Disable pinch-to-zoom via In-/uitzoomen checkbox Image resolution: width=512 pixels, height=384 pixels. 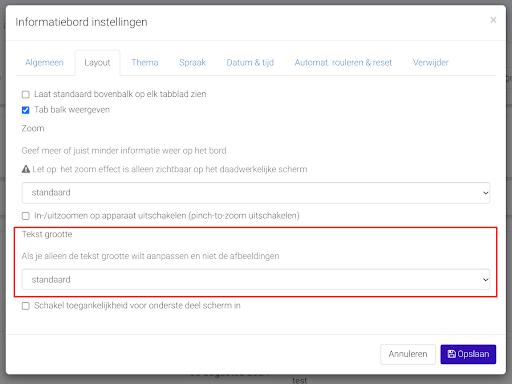(25, 216)
